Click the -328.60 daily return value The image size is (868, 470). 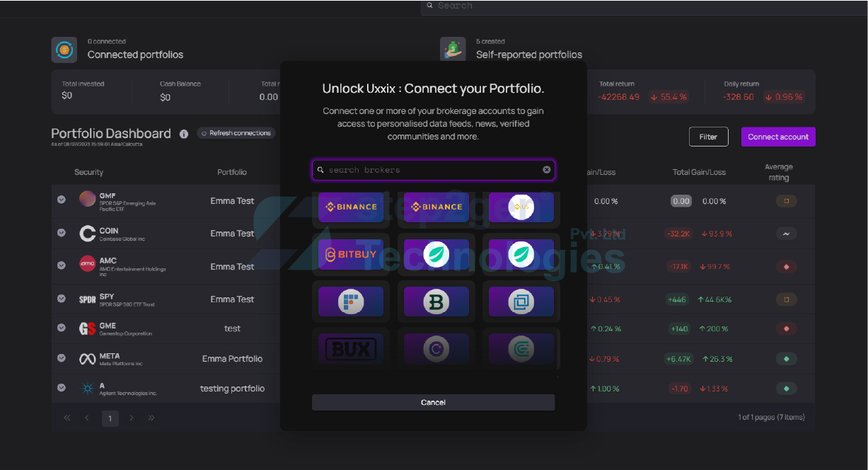tap(739, 97)
